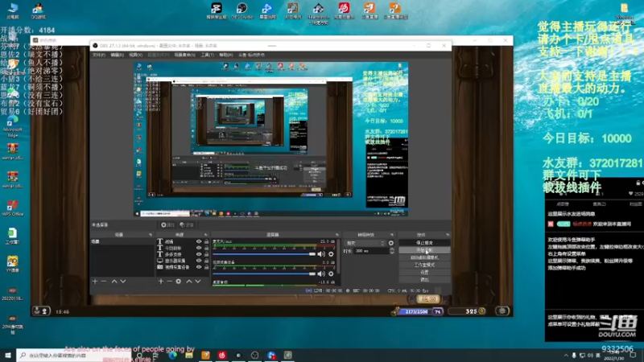
Task: Toggle visibility of 多多支持 source
Action: point(199,254)
